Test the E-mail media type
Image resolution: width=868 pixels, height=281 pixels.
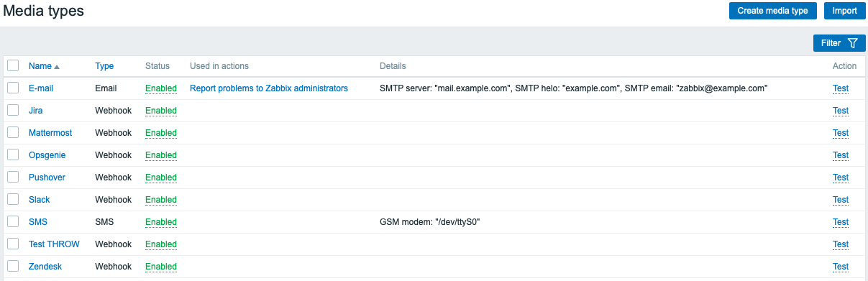pos(841,88)
